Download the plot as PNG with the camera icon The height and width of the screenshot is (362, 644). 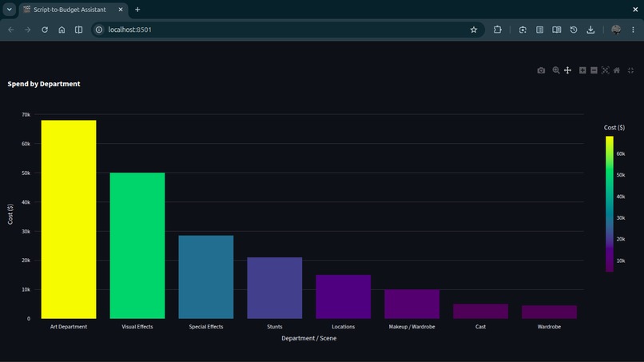541,70
